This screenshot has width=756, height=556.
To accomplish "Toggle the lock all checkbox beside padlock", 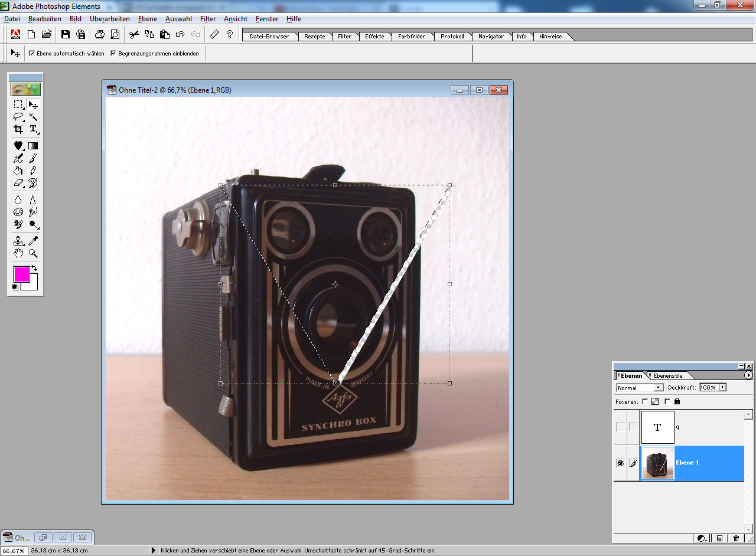I will [x=667, y=401].
